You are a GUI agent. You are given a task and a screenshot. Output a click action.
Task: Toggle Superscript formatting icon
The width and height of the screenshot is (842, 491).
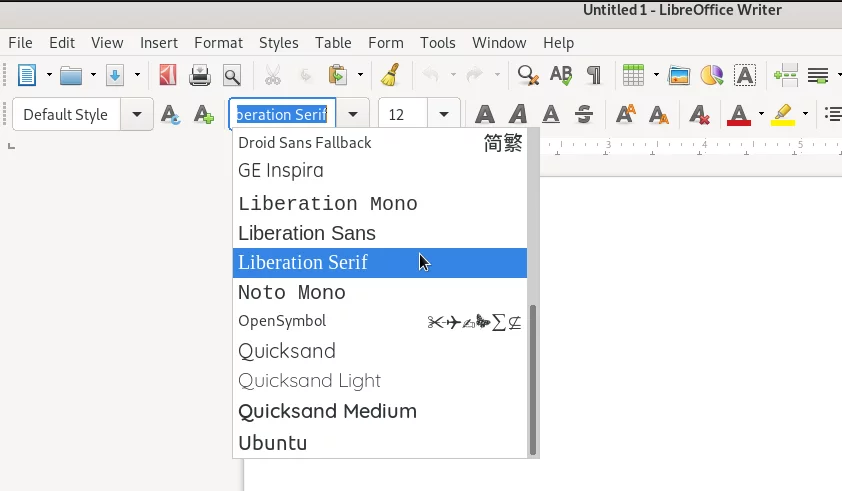click(x=626, y=114)
